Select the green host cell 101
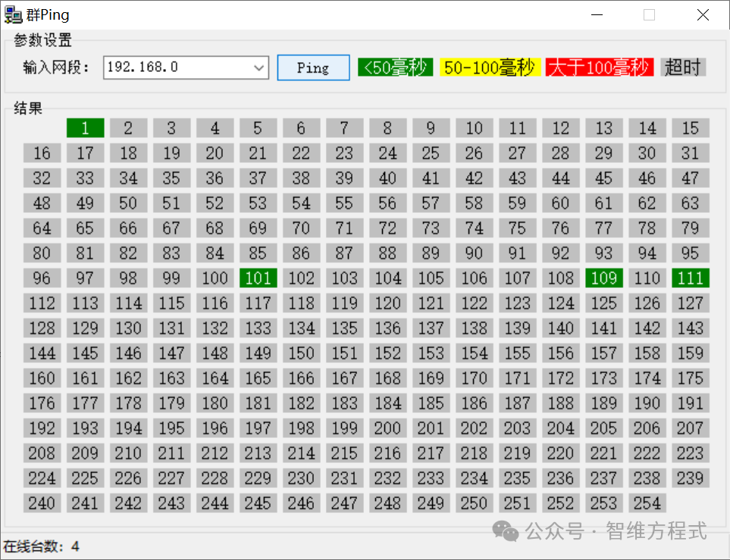 258,278
